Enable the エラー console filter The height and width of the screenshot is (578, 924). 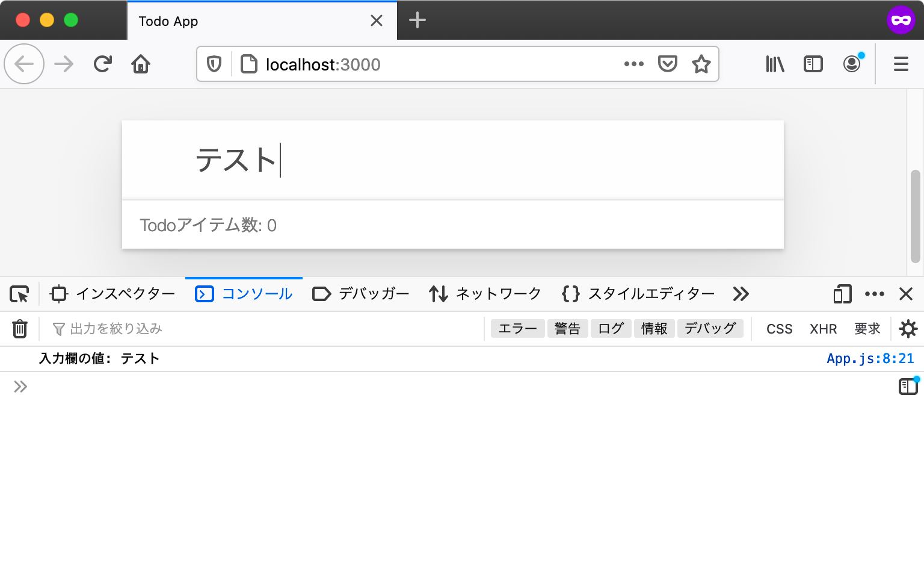(517, 328)
